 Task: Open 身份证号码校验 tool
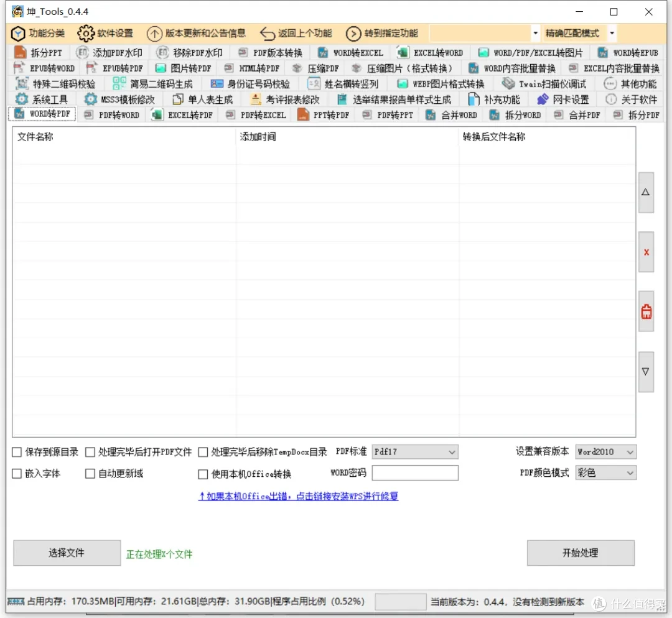click(x=250, y=84)
